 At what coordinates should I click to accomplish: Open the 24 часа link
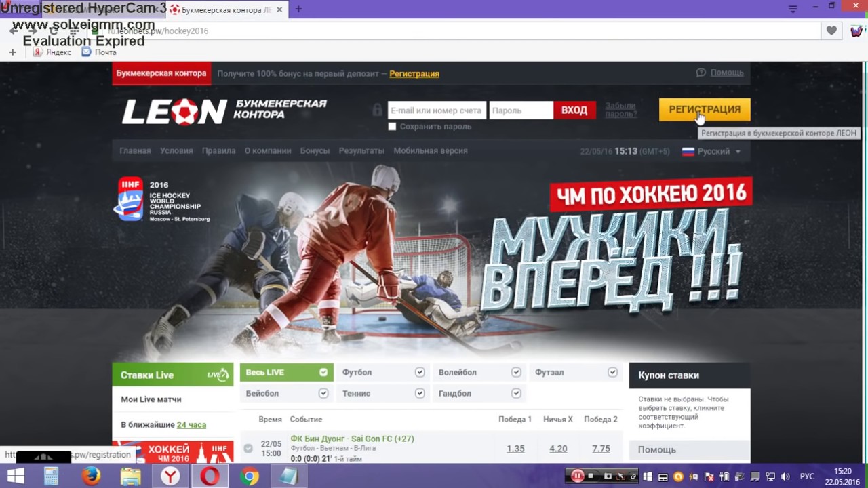click(x=191, y=425)
